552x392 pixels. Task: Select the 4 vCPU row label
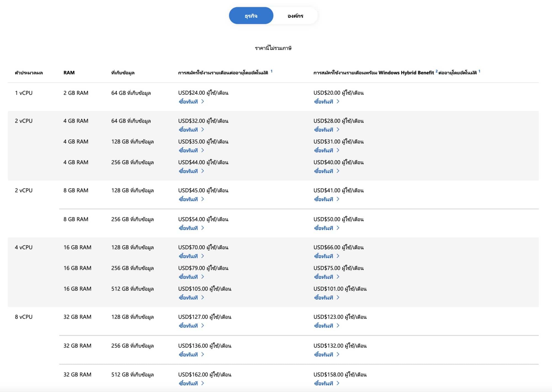24,247
